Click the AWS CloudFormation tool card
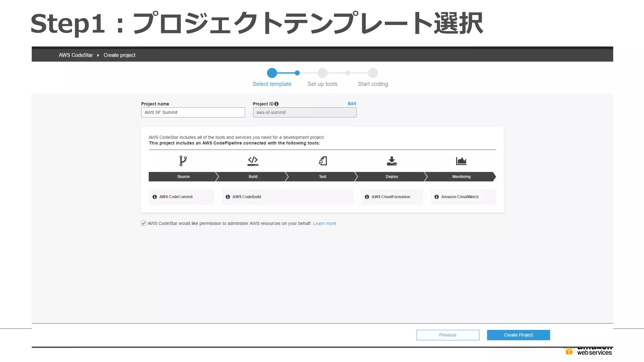This screenshot has height=362, width=644. pos(392,197)
